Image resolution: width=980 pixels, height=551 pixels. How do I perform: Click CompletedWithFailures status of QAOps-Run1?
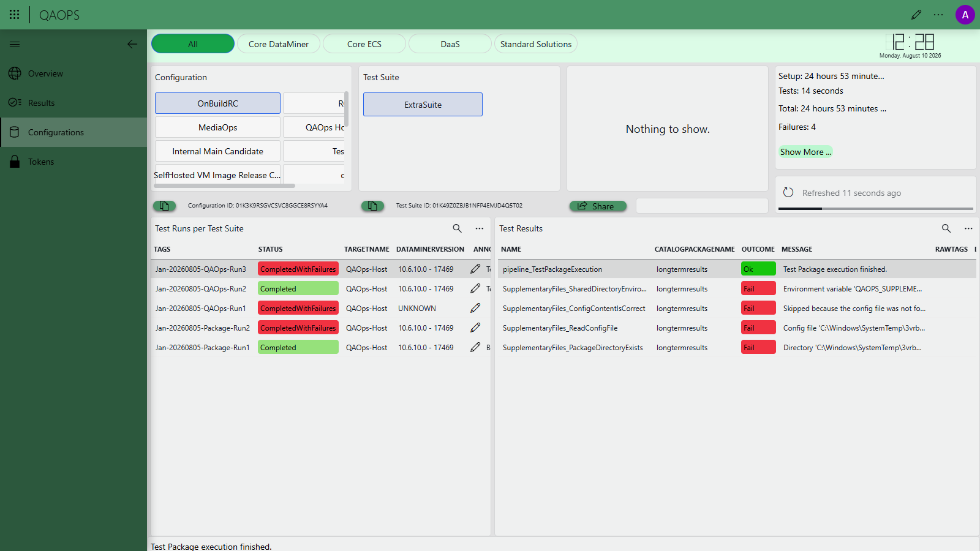pos(298,308)
